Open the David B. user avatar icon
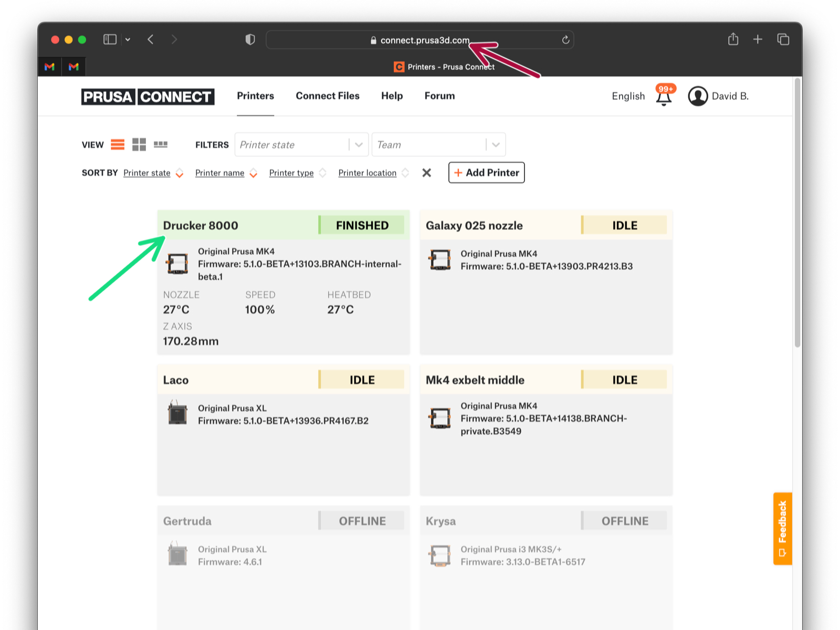The image size is (840, 630). pyautogui.click(x=698, y=96)
